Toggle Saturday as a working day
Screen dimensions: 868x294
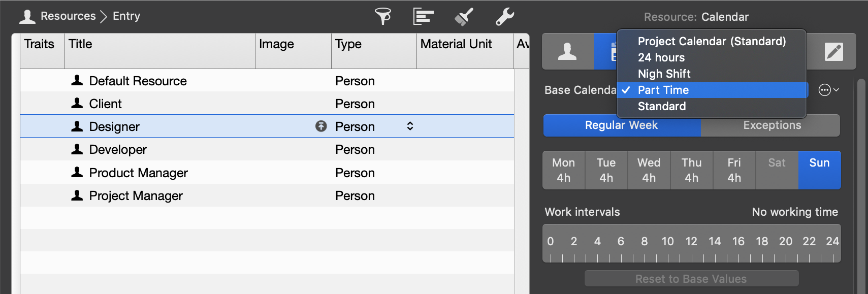(x=777, y=170)
